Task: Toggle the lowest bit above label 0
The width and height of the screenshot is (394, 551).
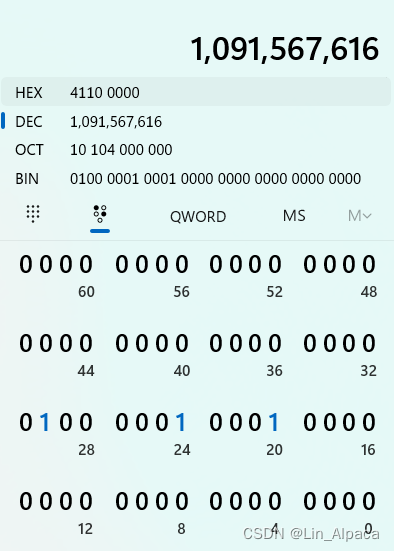Action: pyautogui.click(x=369, y=501)
